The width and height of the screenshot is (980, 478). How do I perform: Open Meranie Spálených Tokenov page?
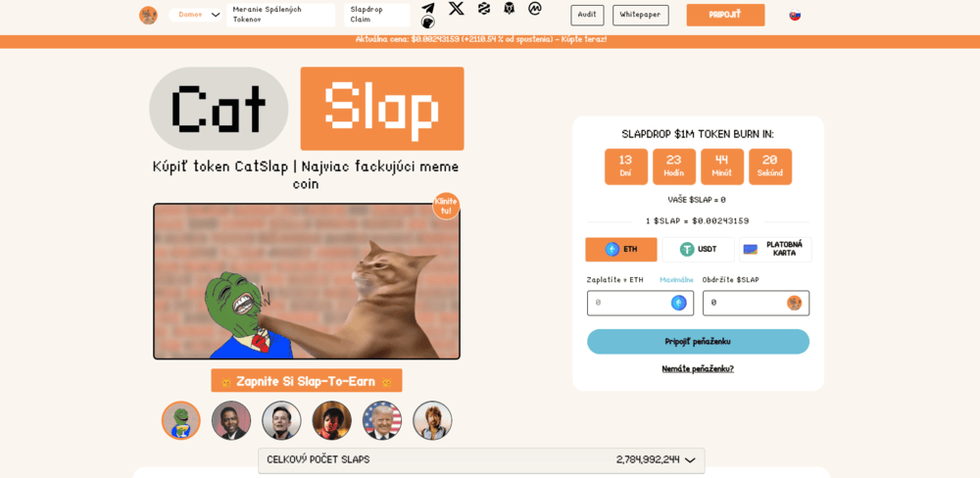[280, 15]
